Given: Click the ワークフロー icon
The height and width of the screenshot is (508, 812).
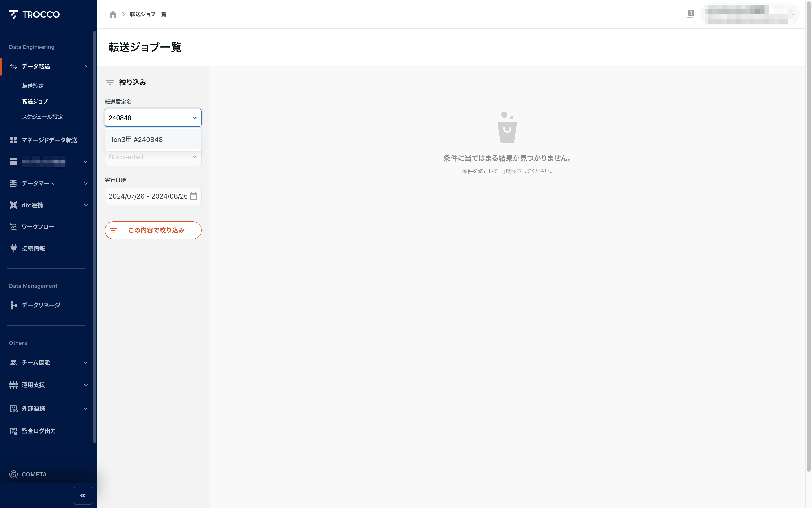Looking at the screenshot, I should (x=13, y=226).
